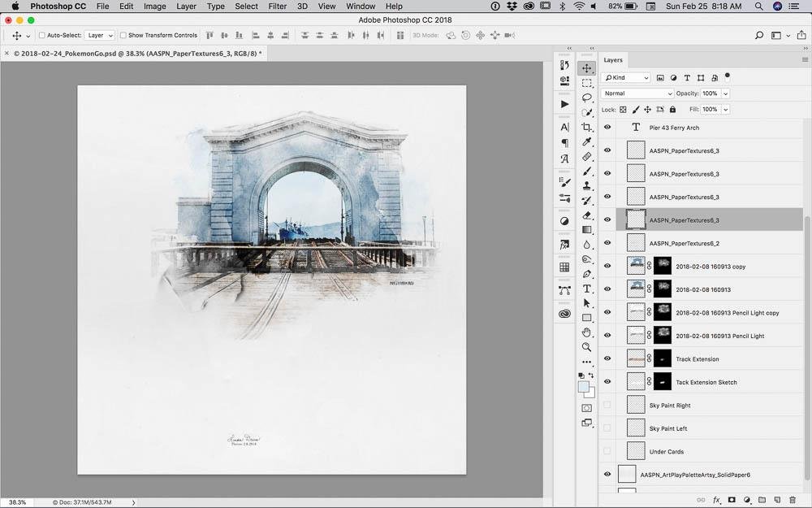Toggle Quick Mask mode
Viewport: 812px width, 508px height.
pos(587,408)
